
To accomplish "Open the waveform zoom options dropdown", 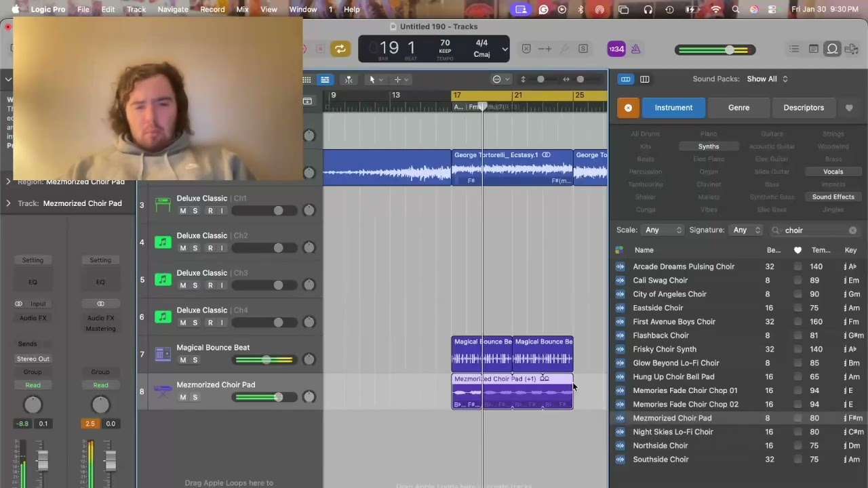I will click(501, 79).
